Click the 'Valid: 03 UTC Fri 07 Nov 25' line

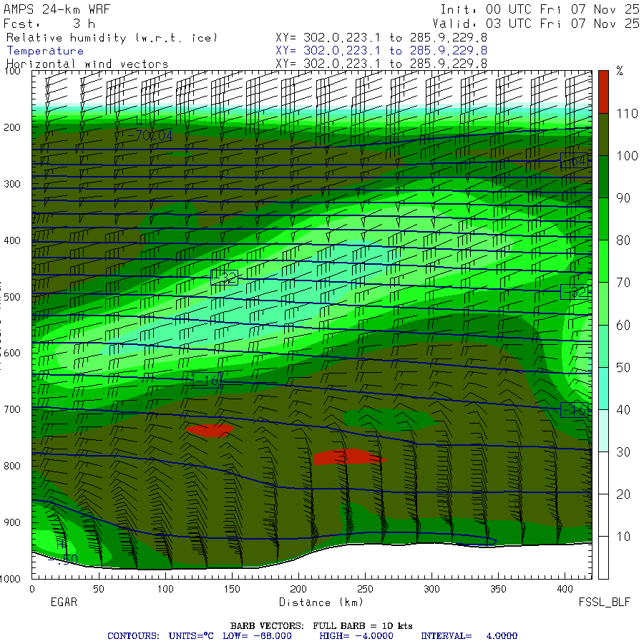pos(536,24)
